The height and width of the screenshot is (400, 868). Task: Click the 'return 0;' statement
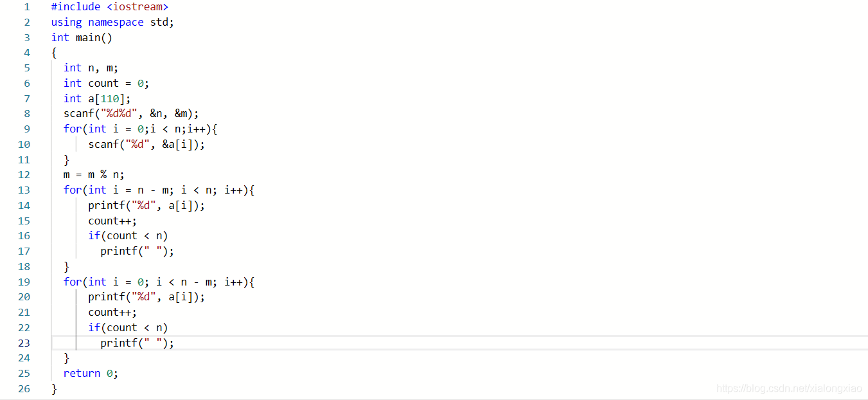pyautogui.click(x=91, y=373)
